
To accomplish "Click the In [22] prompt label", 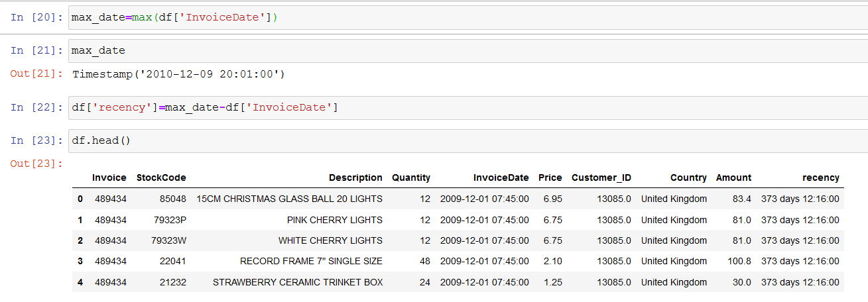I will pos(37,107).
